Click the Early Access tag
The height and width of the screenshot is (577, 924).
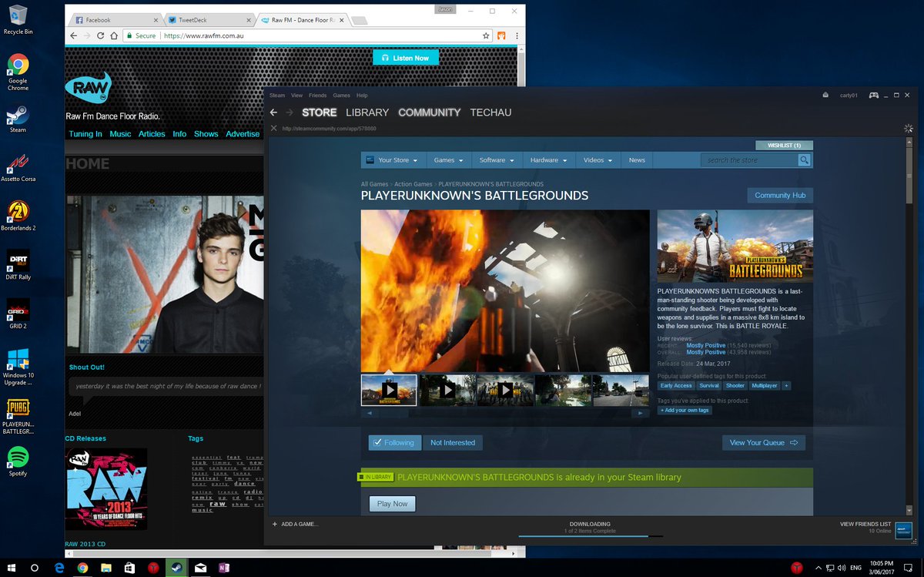[676, 385]
